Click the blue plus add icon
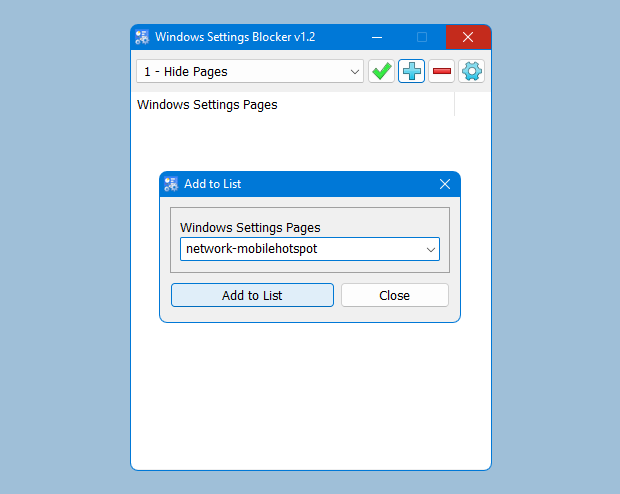620x494 pixels. tap(411, 72)
